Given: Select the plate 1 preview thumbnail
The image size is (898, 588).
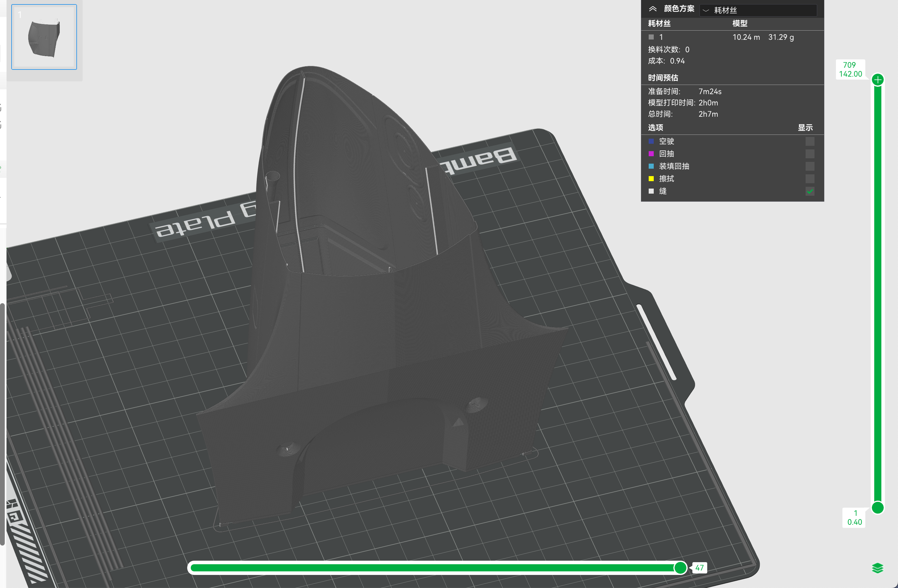Looking at the screenshot, I should (44, 37).
